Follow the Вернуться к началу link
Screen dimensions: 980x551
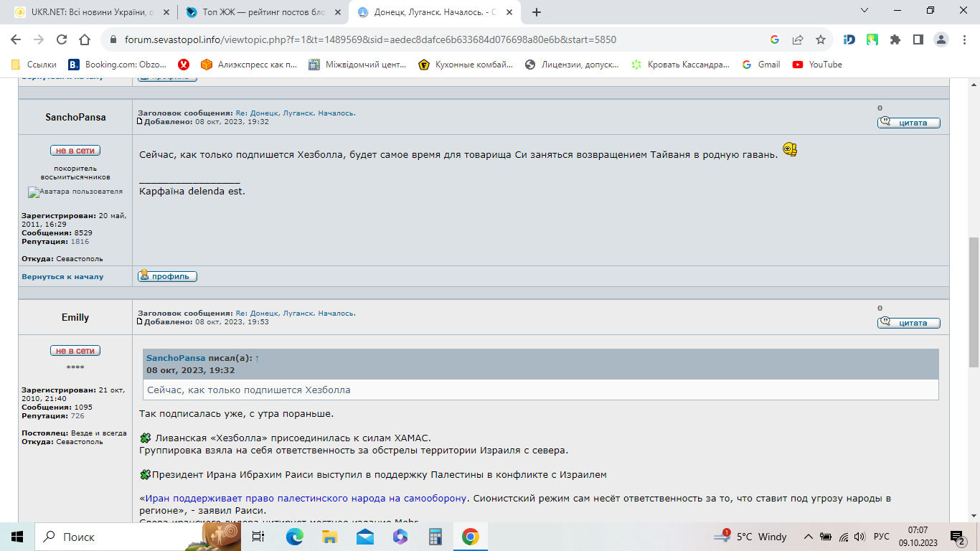[x=62, y=277]
